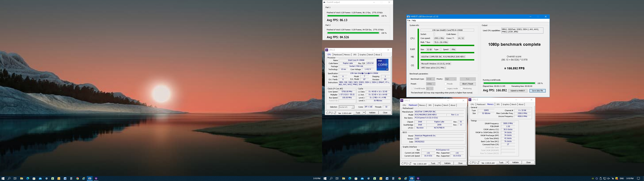This screenshot has height=181, width=644.
Task: Open the File menu in HWBOT x265
Action: click(409, 20)
